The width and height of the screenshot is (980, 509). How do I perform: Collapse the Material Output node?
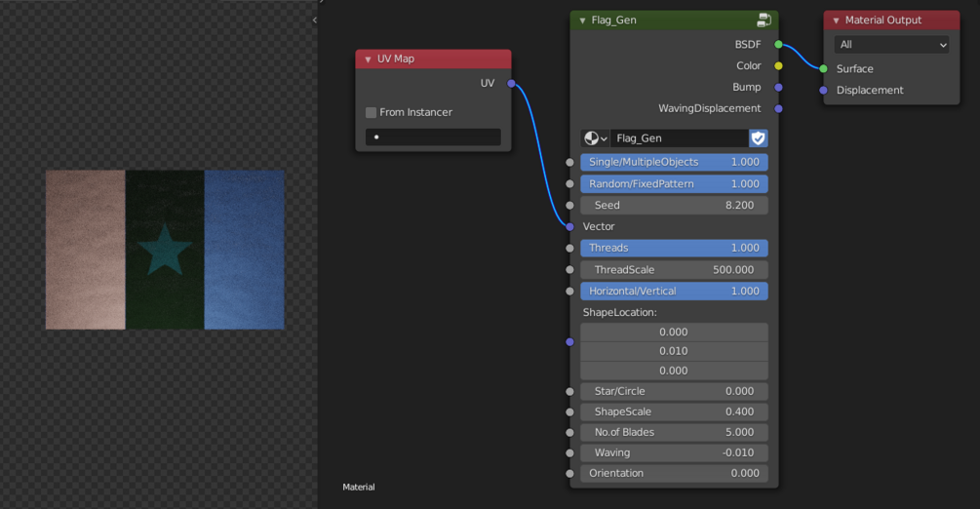(x=836, y=20)
